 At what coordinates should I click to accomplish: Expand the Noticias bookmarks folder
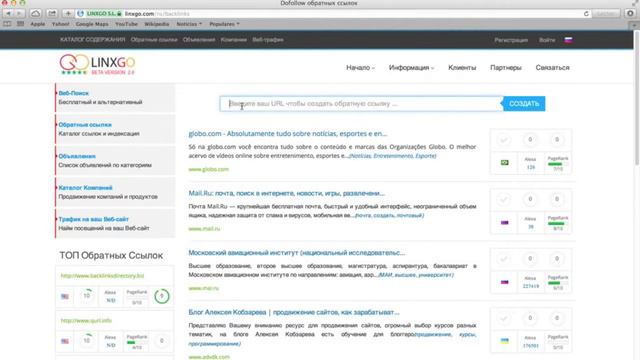coord(189,24)
